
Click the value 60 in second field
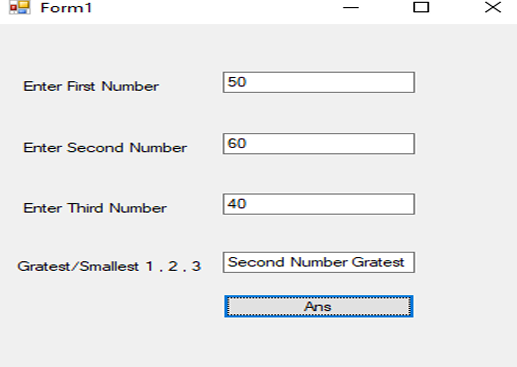[x=237, y=143]
